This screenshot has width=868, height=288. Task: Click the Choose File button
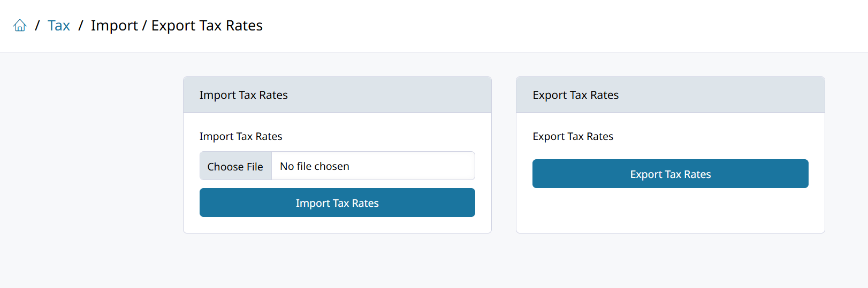point(235,166)
